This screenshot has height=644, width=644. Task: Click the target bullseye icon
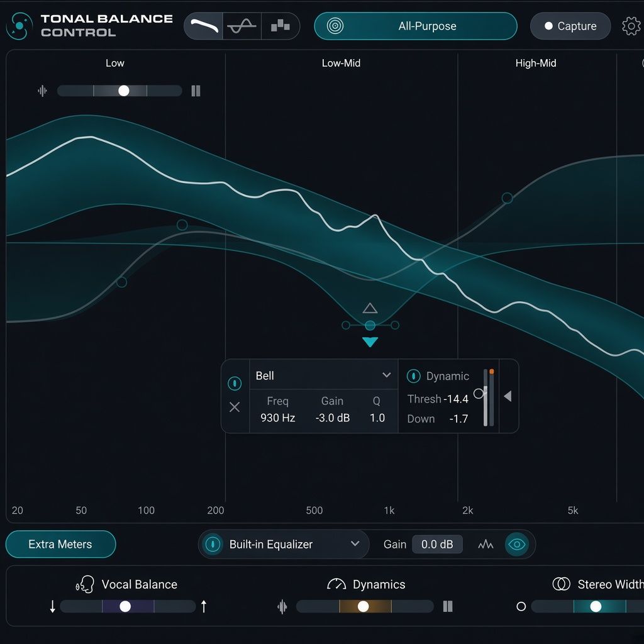335,26
